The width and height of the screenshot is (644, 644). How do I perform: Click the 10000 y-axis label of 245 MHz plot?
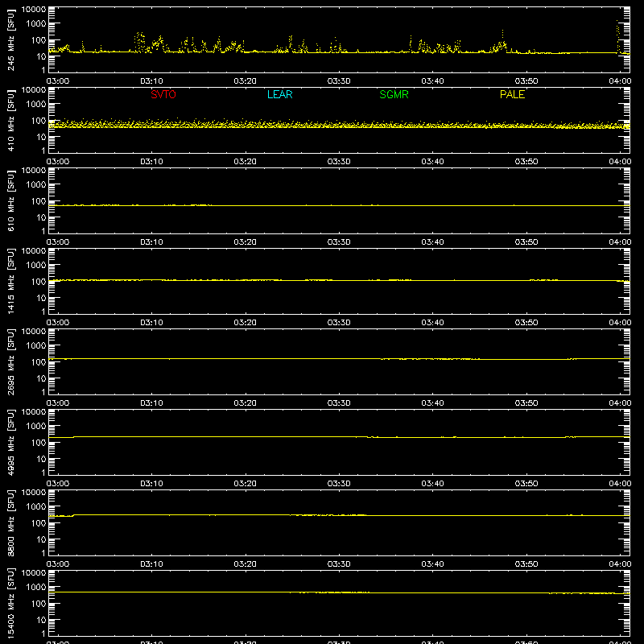point(34,10)
